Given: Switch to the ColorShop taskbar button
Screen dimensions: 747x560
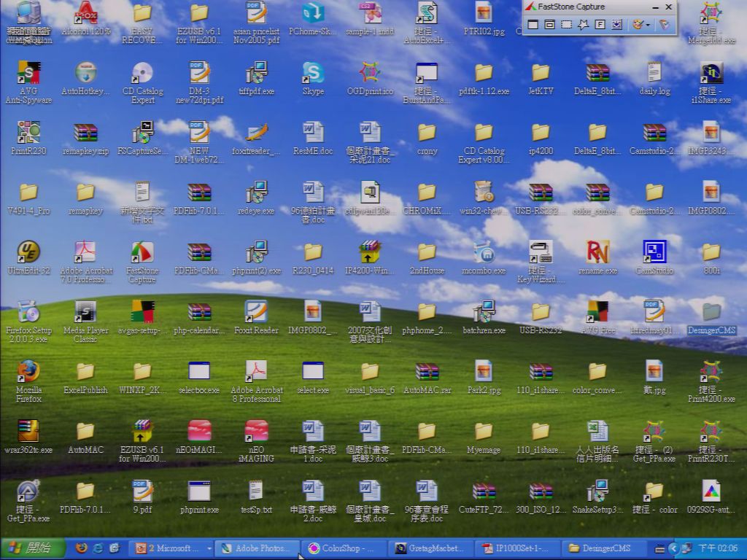Looking at the screenshot, I should pyautogui.click(x=343, y=548).
